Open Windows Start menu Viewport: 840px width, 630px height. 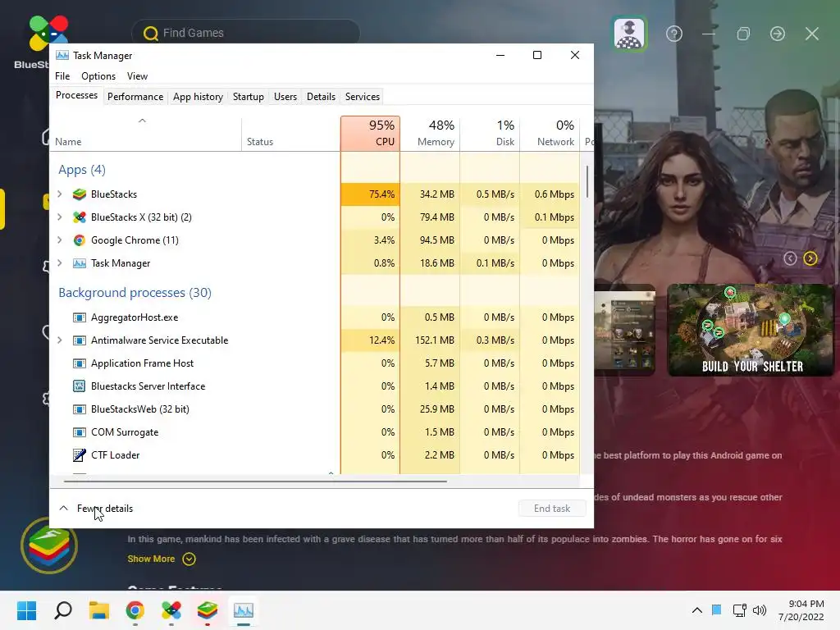(27, 610)
